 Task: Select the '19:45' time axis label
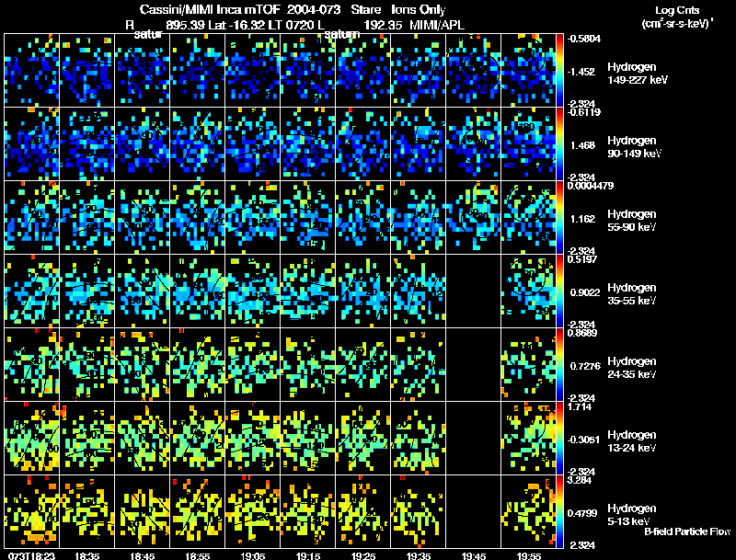[x=473, y=555]
